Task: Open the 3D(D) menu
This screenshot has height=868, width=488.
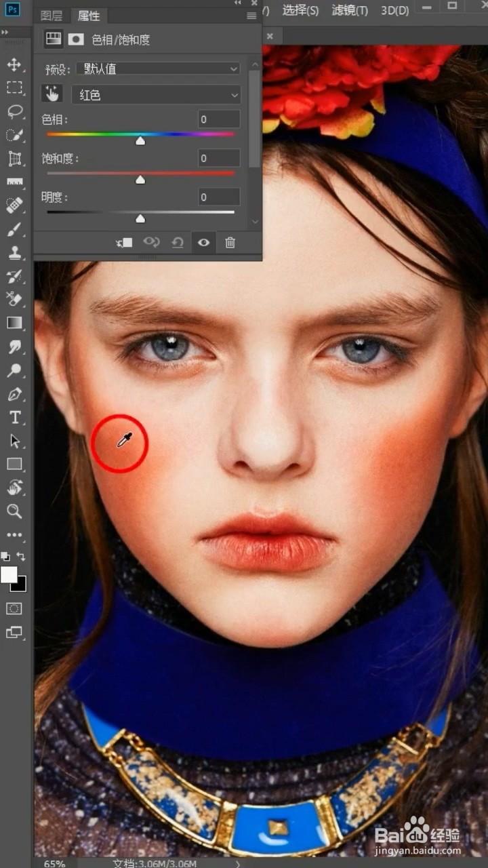Action: (x=395, y=10)
